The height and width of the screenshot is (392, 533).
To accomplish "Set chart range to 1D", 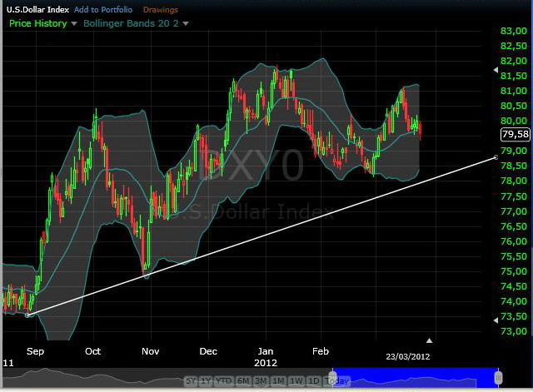I will click(x=313, y=381).
